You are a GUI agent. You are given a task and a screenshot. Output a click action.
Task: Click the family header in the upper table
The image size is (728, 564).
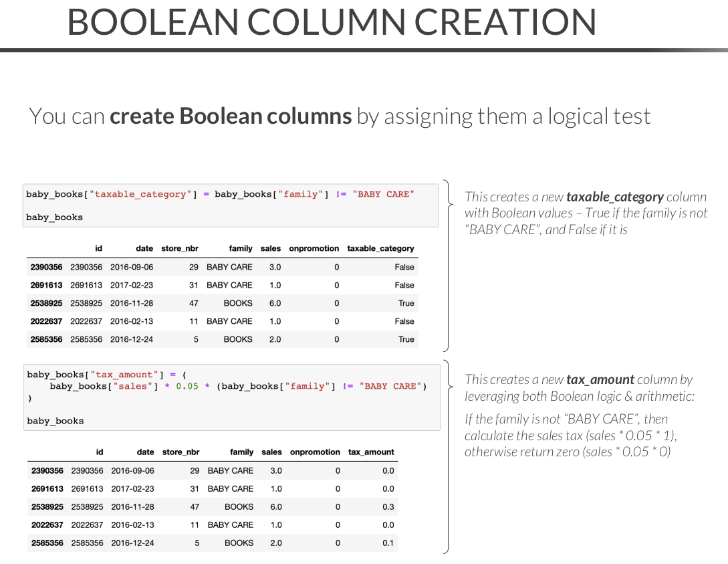click(x=241, y=248)
